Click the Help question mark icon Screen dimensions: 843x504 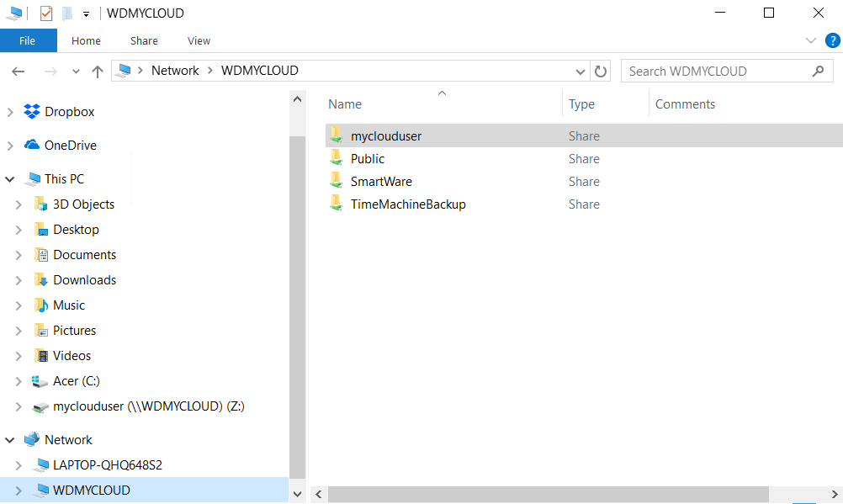pyautogui.click(x=832, y=40)
